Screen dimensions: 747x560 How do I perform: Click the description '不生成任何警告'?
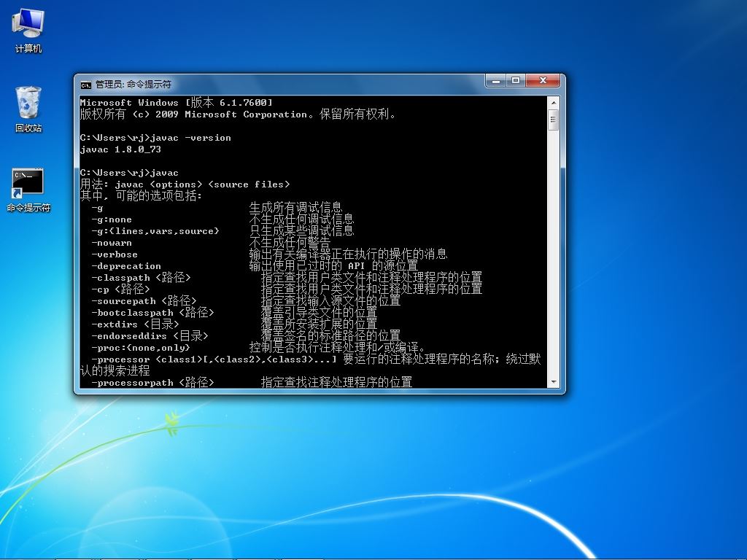290,243
